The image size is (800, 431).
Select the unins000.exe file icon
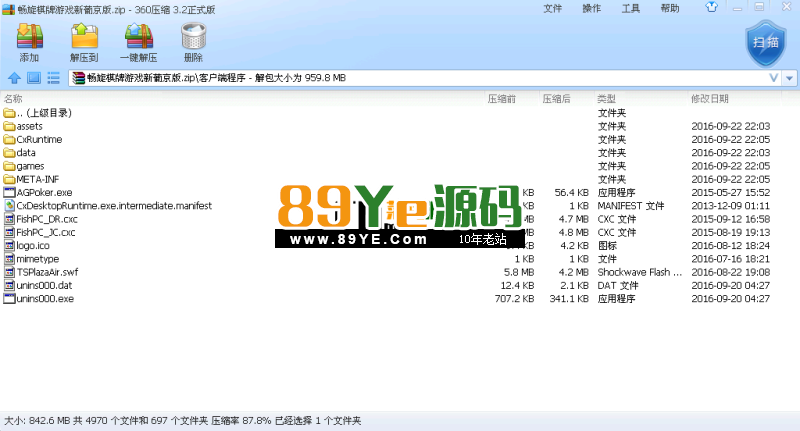[9, 298]
